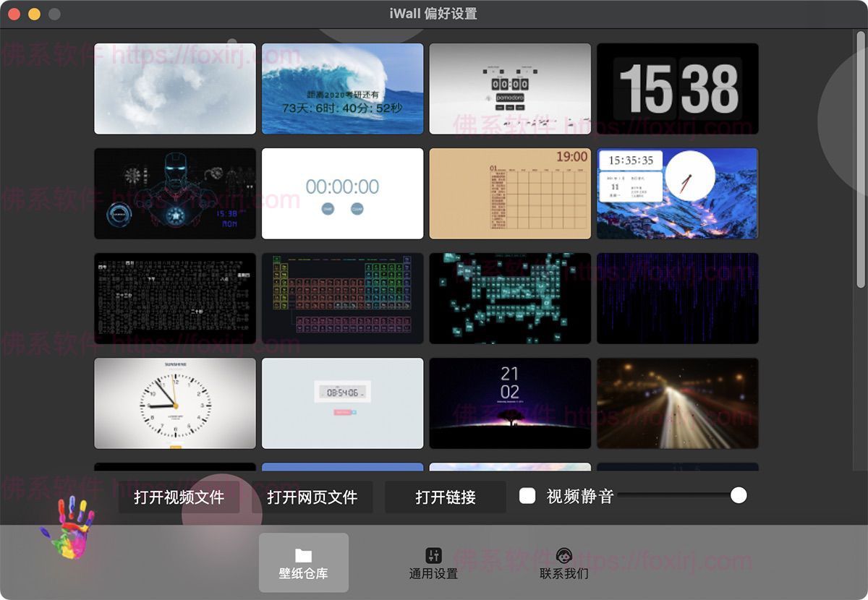Screen dimensions: 868x600
Task: Pick the analog wall clock wallpaper
Action: coord(174,403)
